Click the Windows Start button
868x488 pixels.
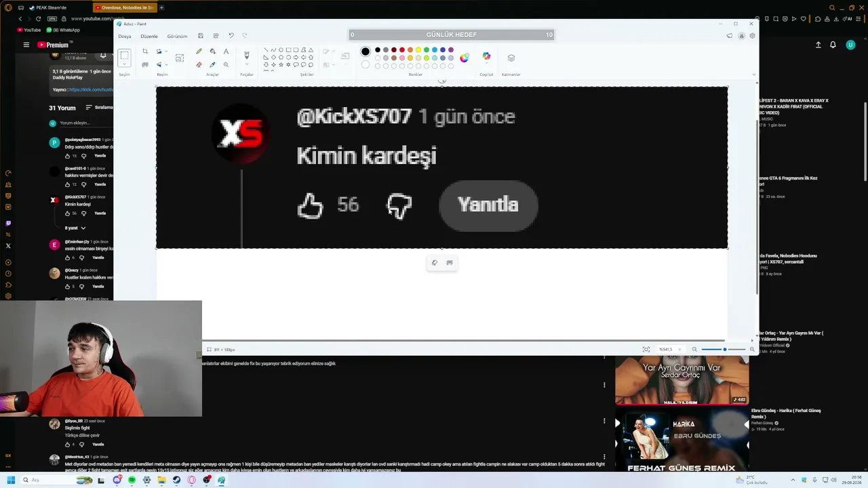pyautogui.click(x=11, y=480)
